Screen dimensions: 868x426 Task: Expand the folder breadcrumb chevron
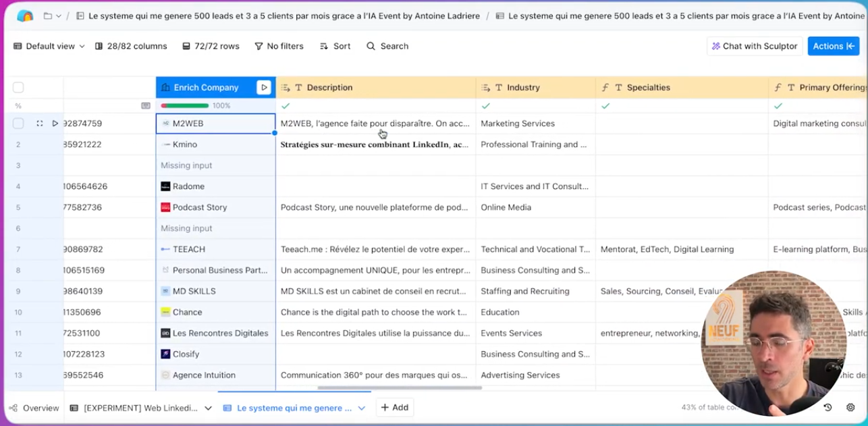point(59,16)
